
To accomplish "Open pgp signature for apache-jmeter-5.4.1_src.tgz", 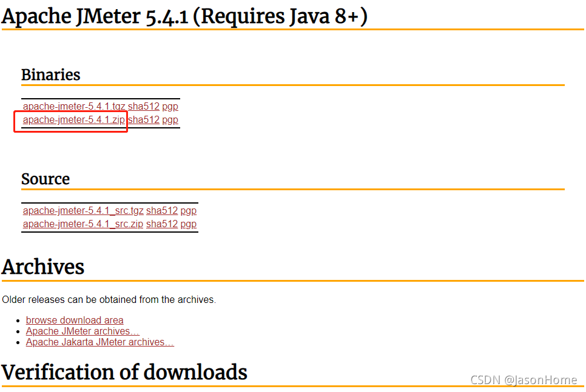I will (188, 211).
